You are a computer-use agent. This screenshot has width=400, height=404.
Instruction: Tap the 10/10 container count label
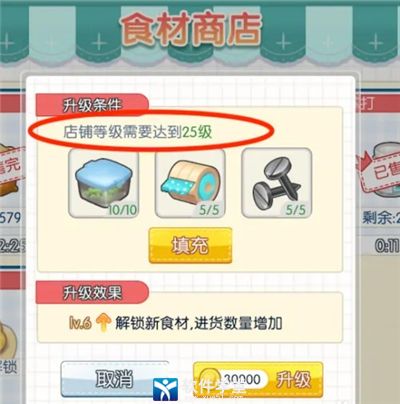tap(122, 210)
